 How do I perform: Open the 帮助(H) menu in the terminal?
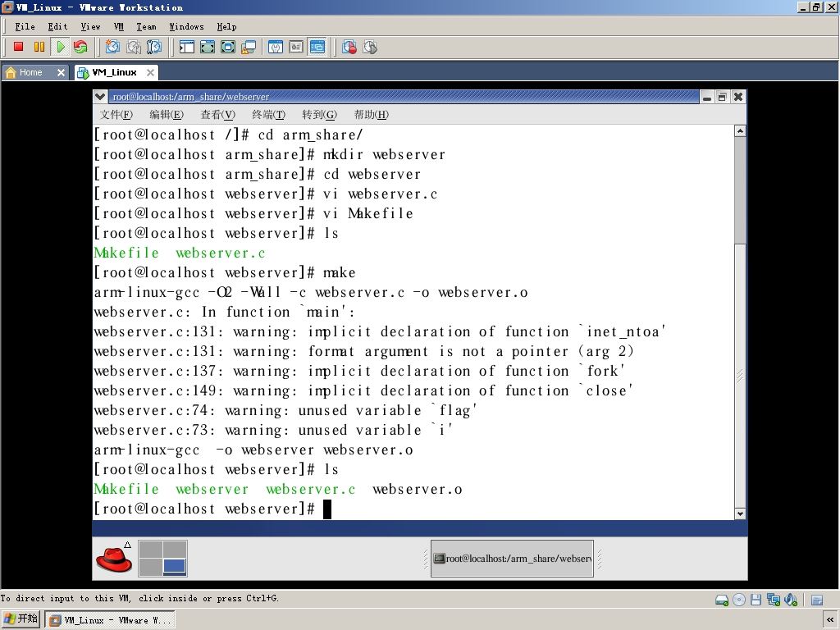click(x=372, y=115)
